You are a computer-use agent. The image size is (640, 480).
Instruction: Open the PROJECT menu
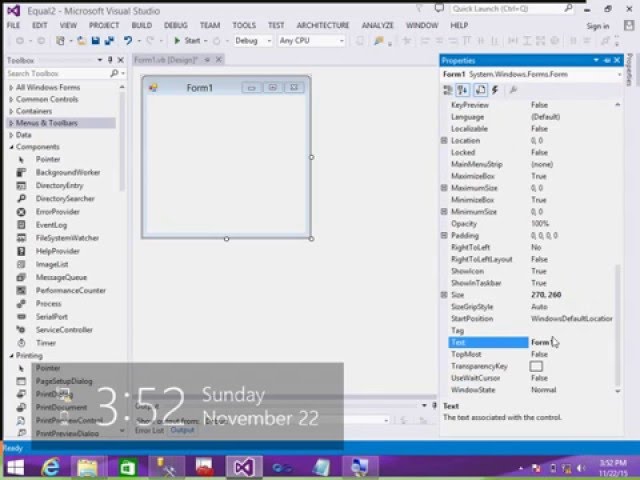pos(104,25)
